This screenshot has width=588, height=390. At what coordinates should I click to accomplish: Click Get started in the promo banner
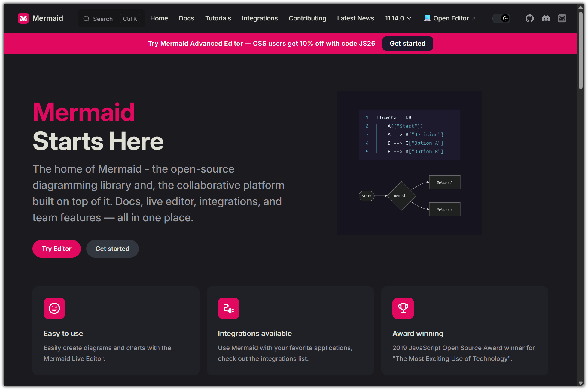coord(407,44)
